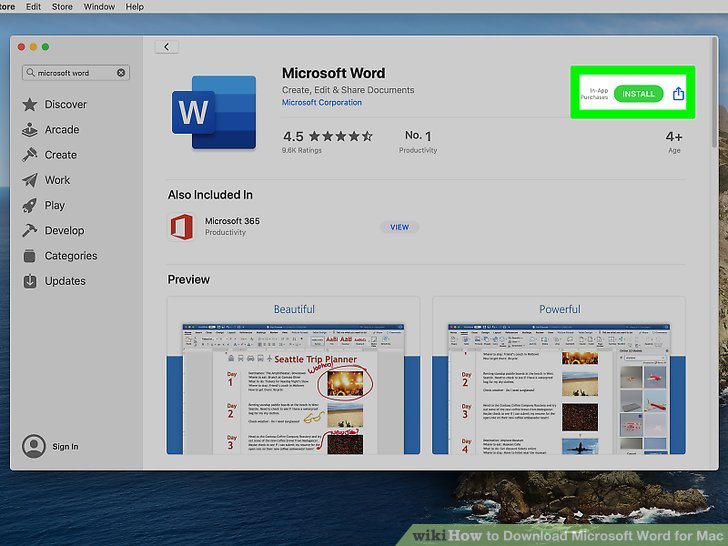Open the Store menu
The height and width of the screenshot is (546, 728).
[x=62, y=6]
